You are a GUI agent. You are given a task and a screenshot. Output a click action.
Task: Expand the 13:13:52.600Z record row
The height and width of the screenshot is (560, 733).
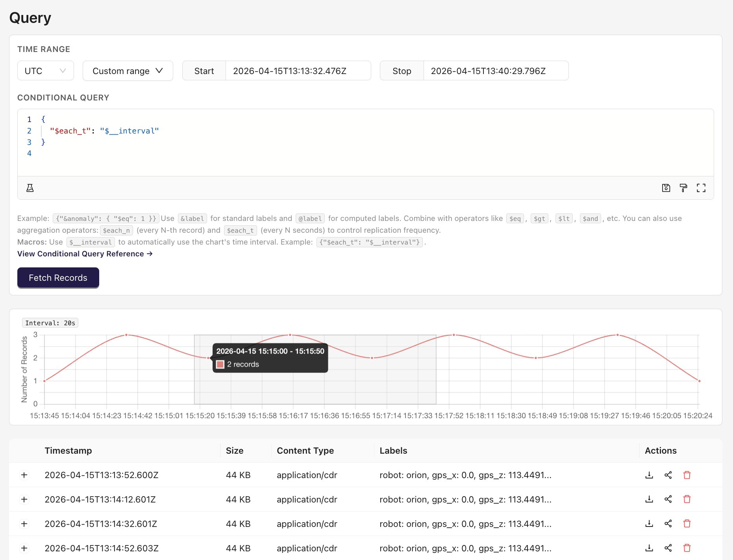coord(24,475)
